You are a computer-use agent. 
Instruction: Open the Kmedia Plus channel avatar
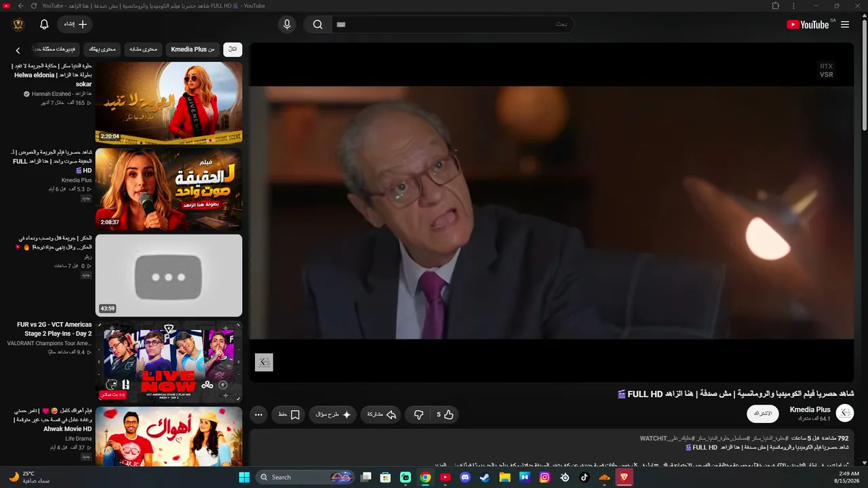[x=845, y=413]
